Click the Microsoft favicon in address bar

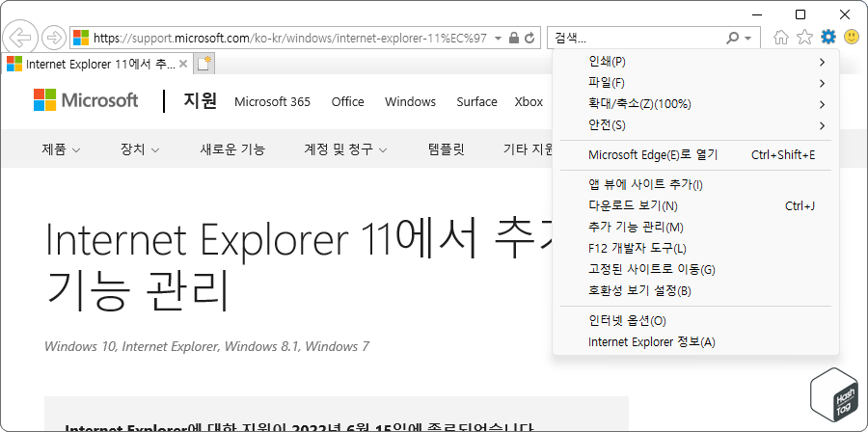coord(81,38)
